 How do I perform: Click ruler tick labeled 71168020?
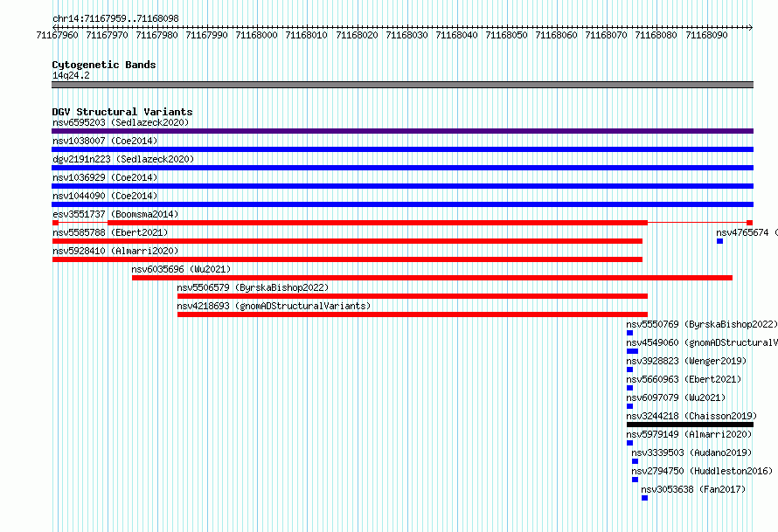[357, 35]
